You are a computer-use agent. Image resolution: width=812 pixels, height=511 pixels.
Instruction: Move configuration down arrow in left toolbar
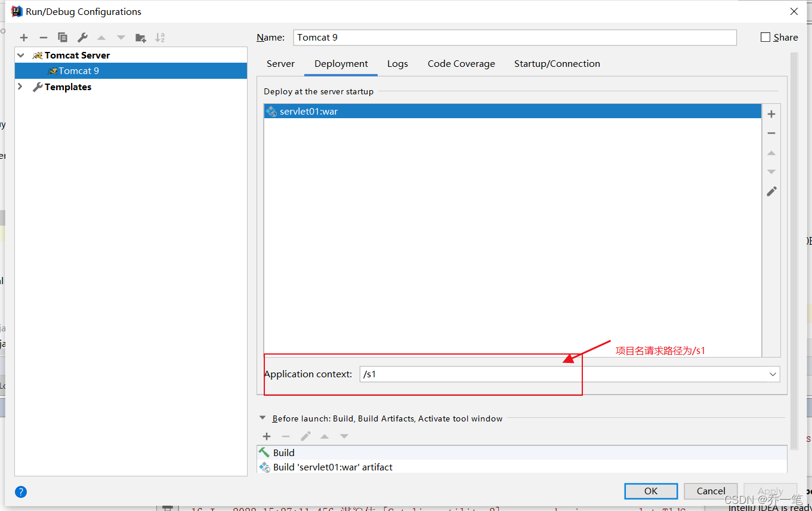121,38
